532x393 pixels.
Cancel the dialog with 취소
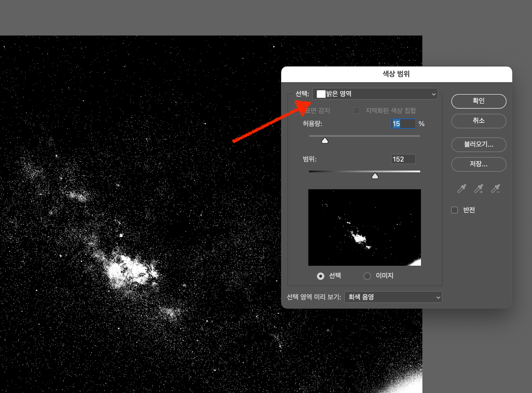pyautogui.click(x=478, y=121)
